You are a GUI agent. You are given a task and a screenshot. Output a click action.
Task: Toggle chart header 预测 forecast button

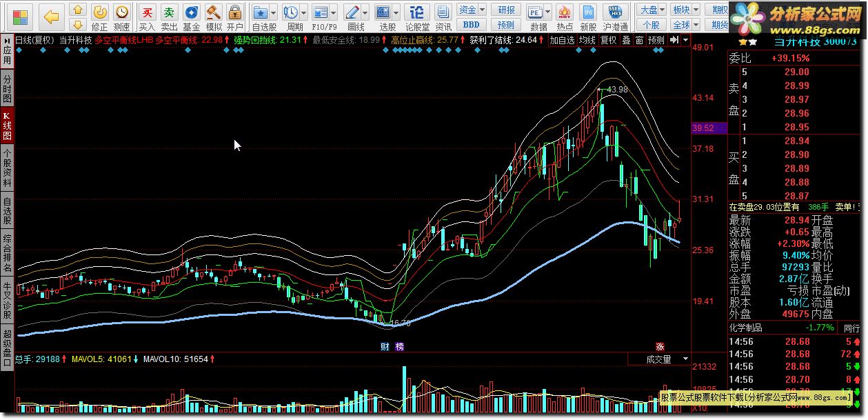(656, 40)
